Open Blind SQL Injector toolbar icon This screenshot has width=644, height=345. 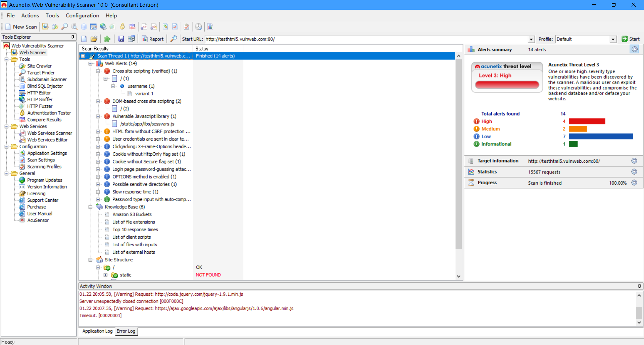click(84, 27)
